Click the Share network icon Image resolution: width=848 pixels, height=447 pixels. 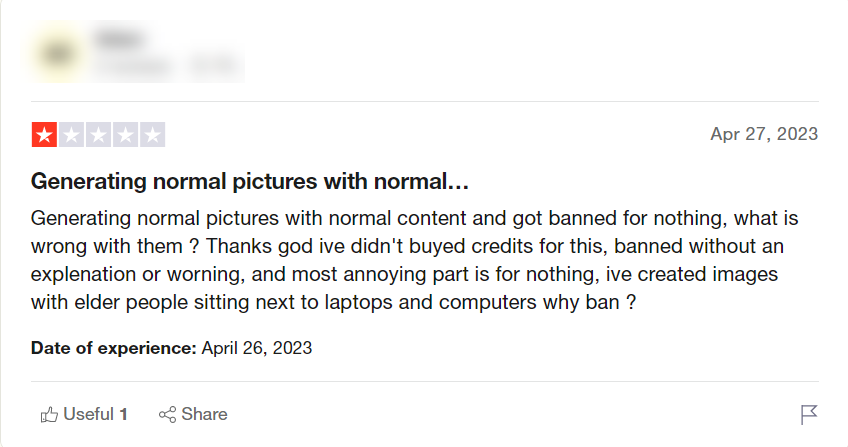click(168, 414)
